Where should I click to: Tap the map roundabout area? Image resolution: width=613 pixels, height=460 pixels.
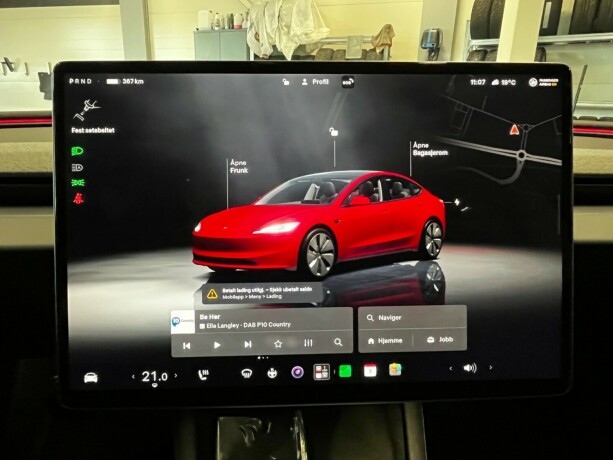pos(521,155)
